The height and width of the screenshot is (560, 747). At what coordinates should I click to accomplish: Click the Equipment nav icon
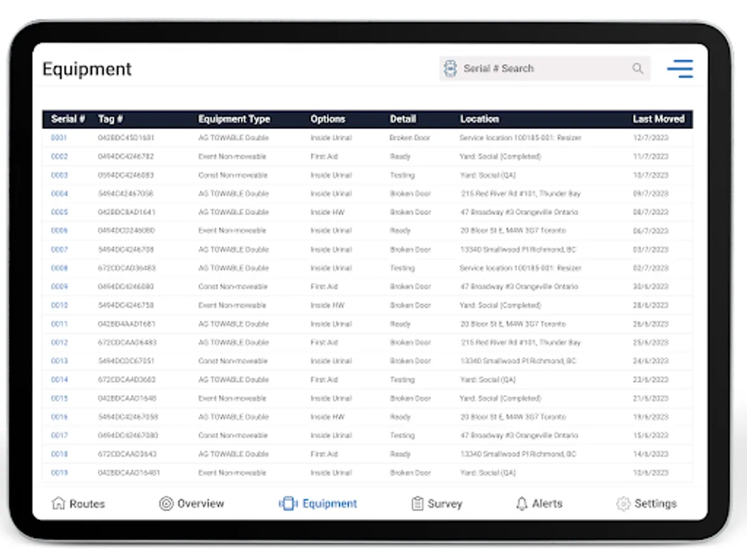pos(288,504)
